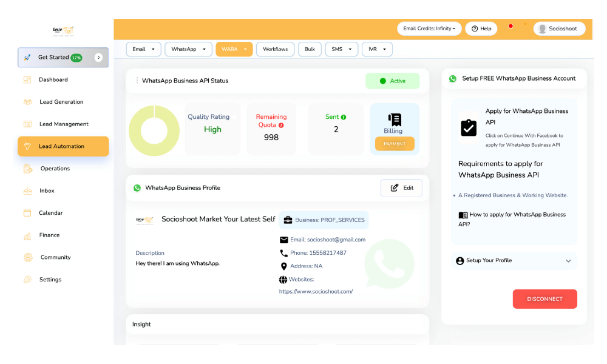The width and height of the screenshot is (607, 364).
Task: Click the Remaining Quota help icon
Action: pos(281,125)
